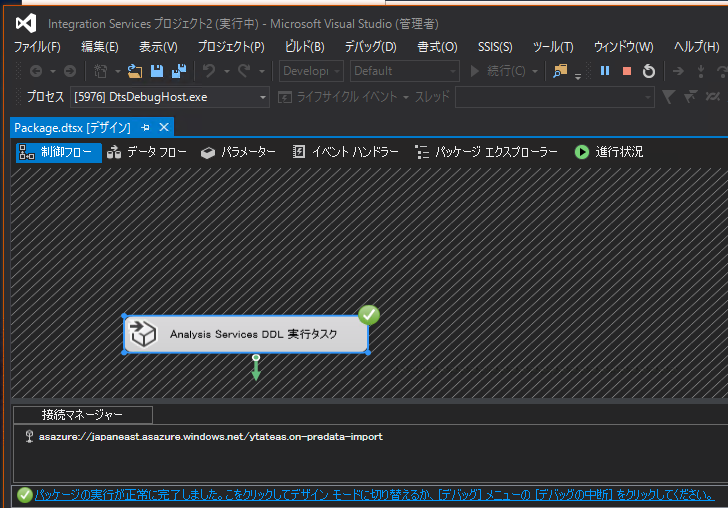Click the Visual Studio logo icon
This screenshot has width=728, height=508.
[26, 23]
